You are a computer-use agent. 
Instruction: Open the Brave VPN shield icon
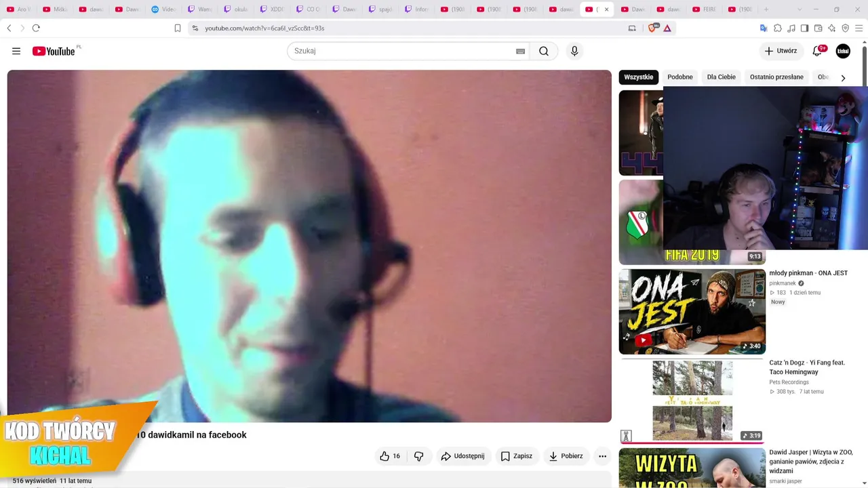[845, 28]
